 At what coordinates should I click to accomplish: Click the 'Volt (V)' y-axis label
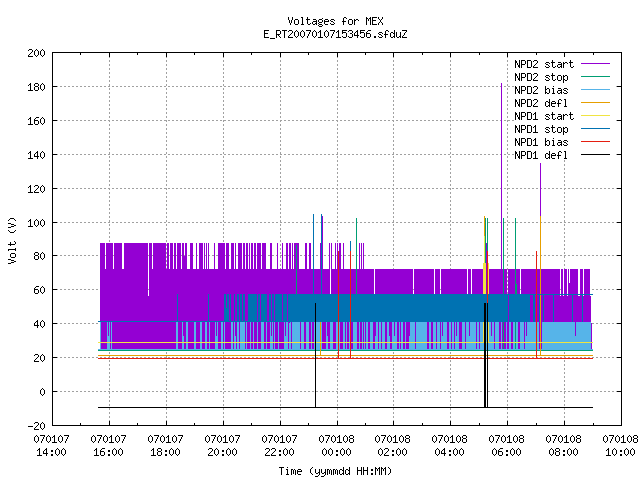(x=12, y=240)
